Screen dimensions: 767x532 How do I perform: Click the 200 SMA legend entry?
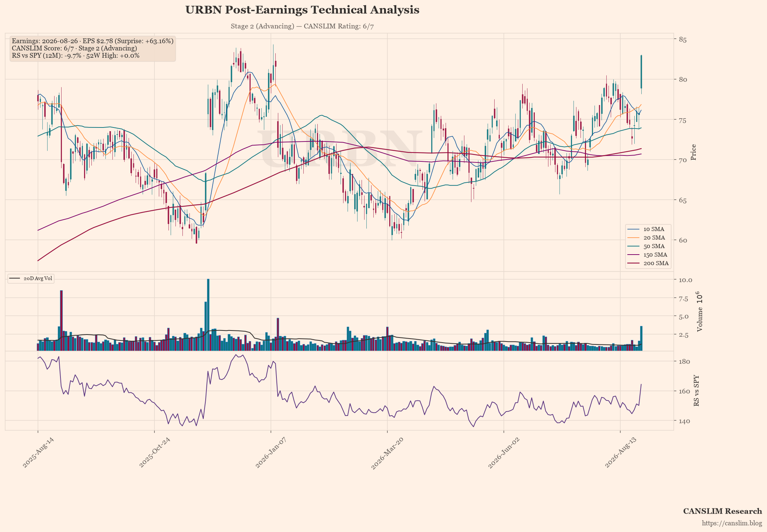(x=648, y=263)
